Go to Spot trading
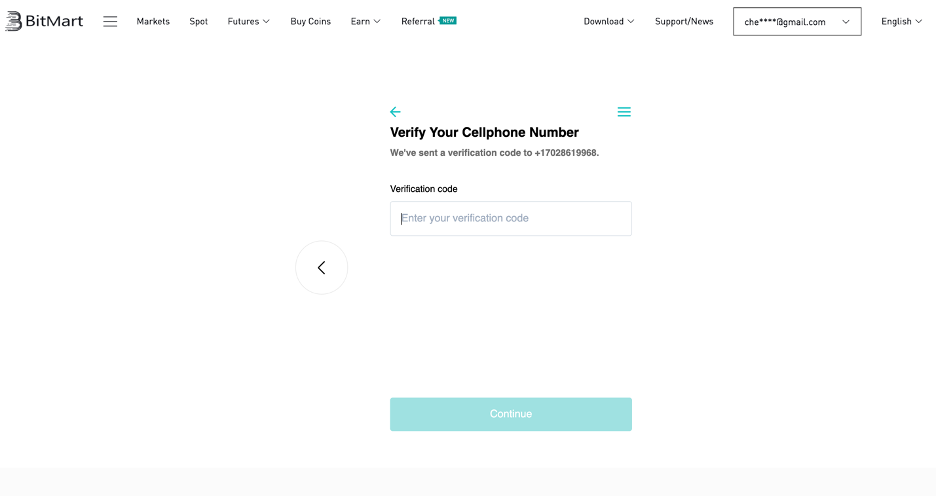 199,21
